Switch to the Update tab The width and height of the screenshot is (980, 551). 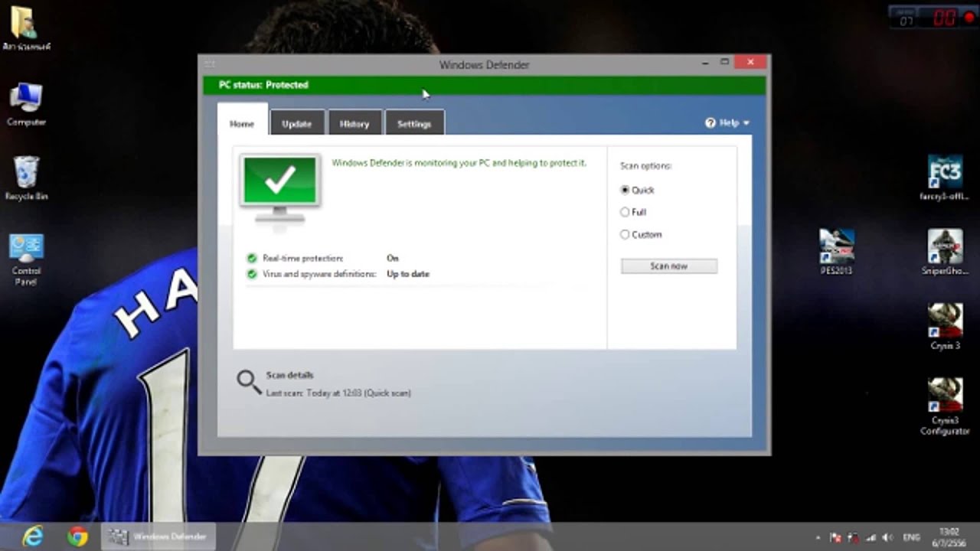point(296,123)
